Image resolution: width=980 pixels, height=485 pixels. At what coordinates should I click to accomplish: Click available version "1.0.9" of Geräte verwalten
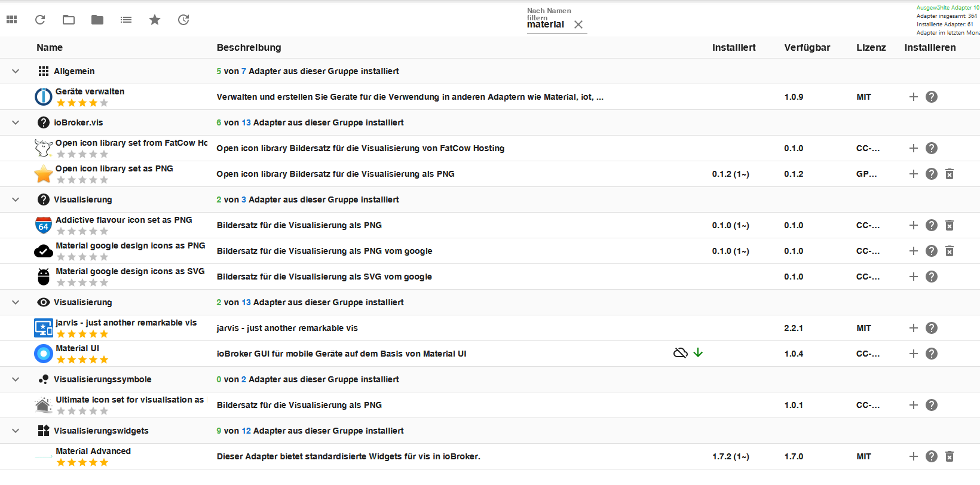coord(794,97)
